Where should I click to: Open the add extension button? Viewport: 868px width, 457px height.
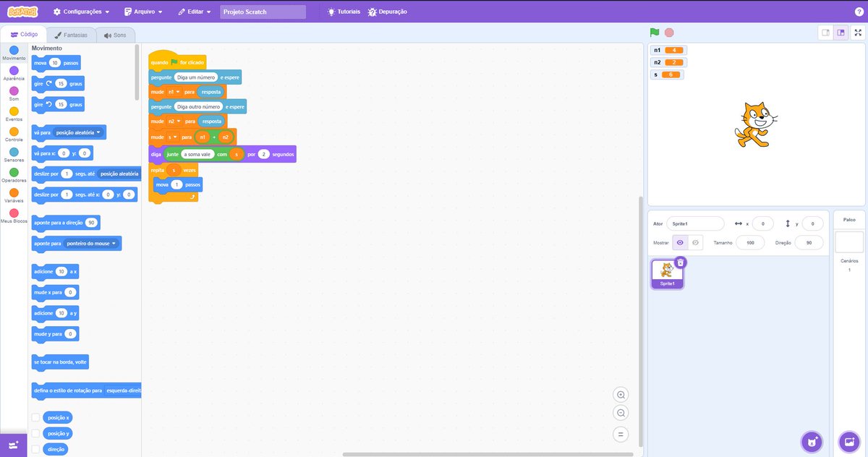(x=13, y=445)
